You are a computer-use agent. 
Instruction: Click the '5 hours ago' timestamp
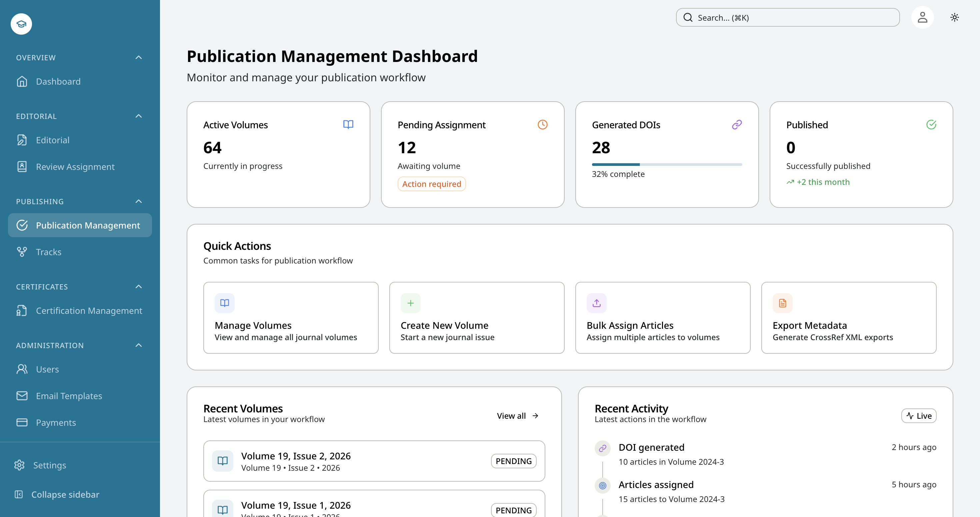tap(914, 484)
